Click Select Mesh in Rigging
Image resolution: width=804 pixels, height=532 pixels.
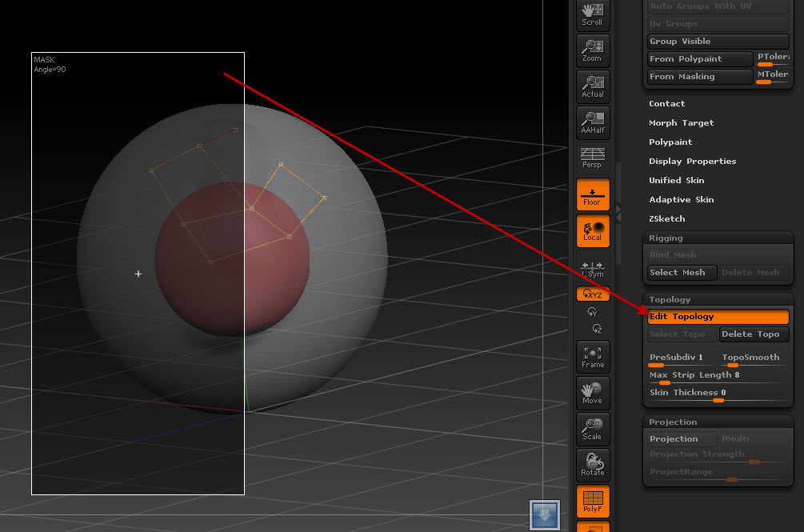(682, 273)
